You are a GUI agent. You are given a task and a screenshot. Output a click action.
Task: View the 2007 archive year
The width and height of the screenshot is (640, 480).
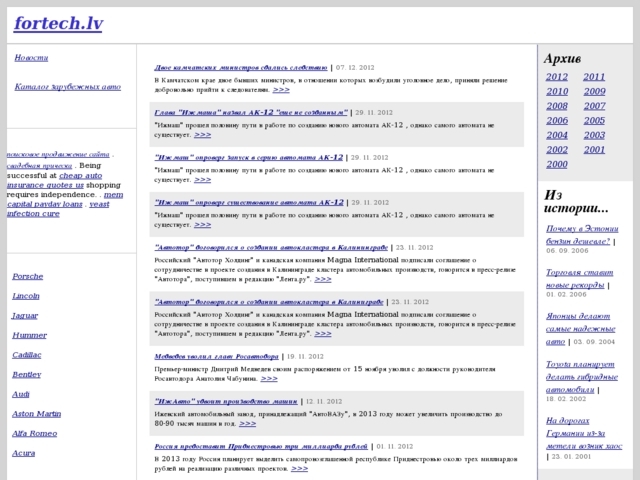point(594,106)
